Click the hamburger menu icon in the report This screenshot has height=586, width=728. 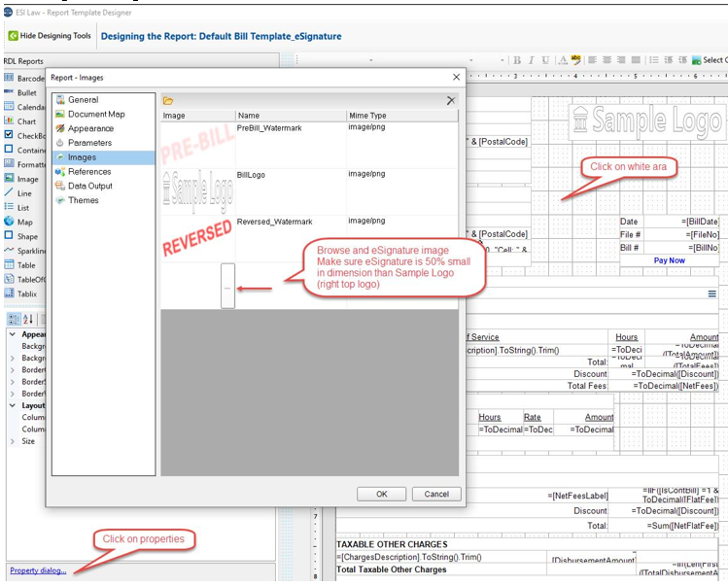[711, 293]
